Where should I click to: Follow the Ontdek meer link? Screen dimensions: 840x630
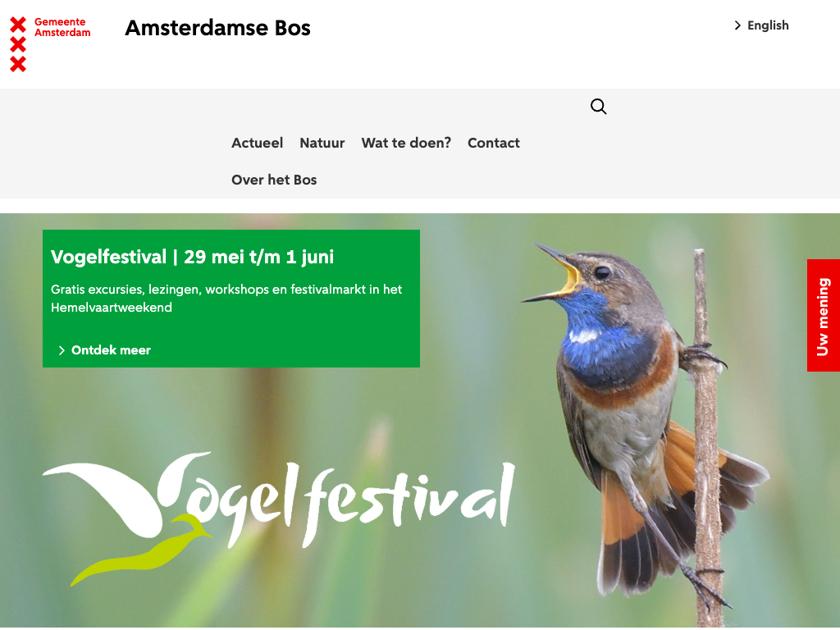coord(111,350)
